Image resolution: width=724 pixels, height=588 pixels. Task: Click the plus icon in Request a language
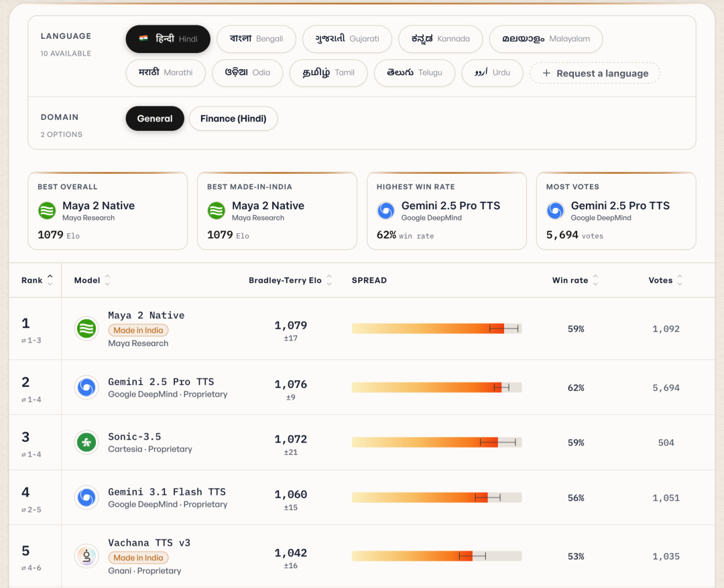tap(546, 73)
